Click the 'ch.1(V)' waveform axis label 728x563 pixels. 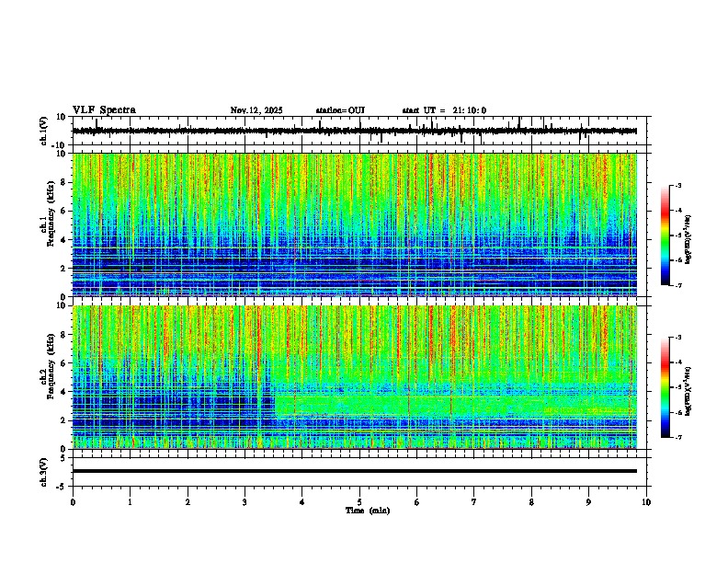(44, 131)
